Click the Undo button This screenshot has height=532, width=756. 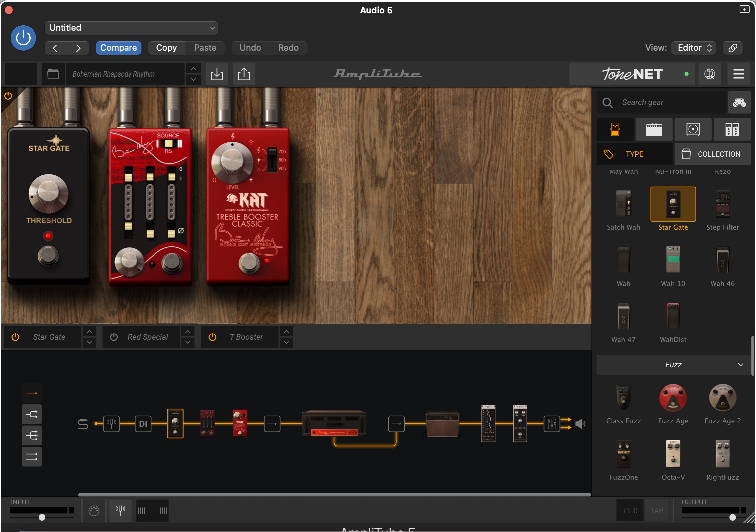point(250,48)
